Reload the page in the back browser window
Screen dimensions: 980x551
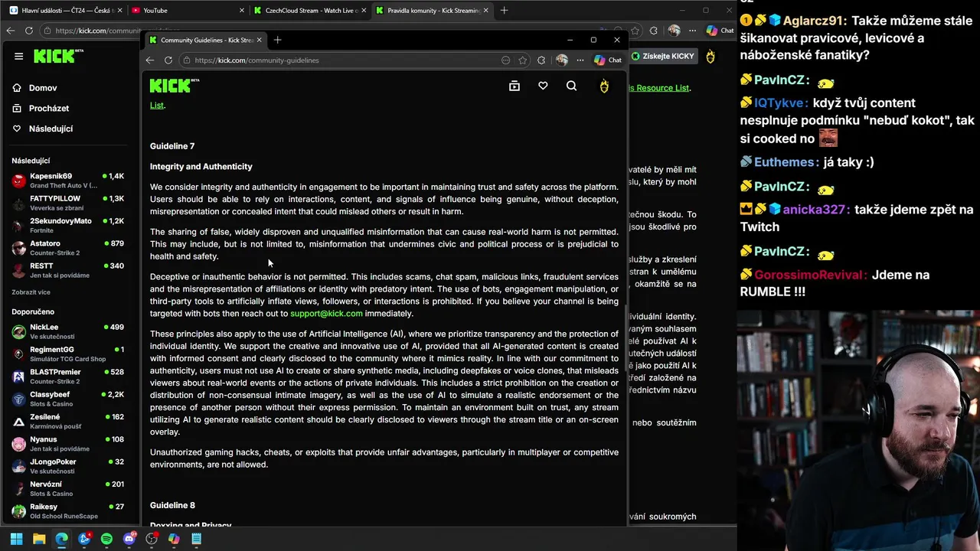tap(28, 31)
